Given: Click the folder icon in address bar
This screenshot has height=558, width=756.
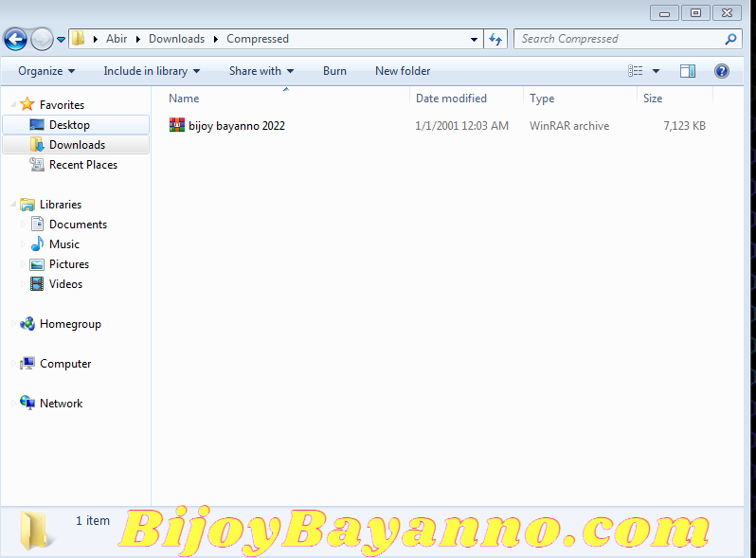Looking at the screenshot, I should [78, 39].
